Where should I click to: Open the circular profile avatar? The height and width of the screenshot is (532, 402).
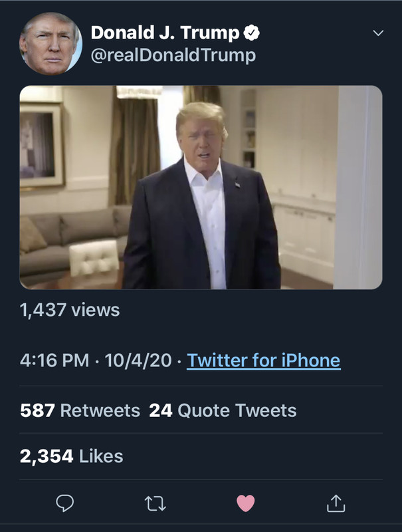coord(50,43)
